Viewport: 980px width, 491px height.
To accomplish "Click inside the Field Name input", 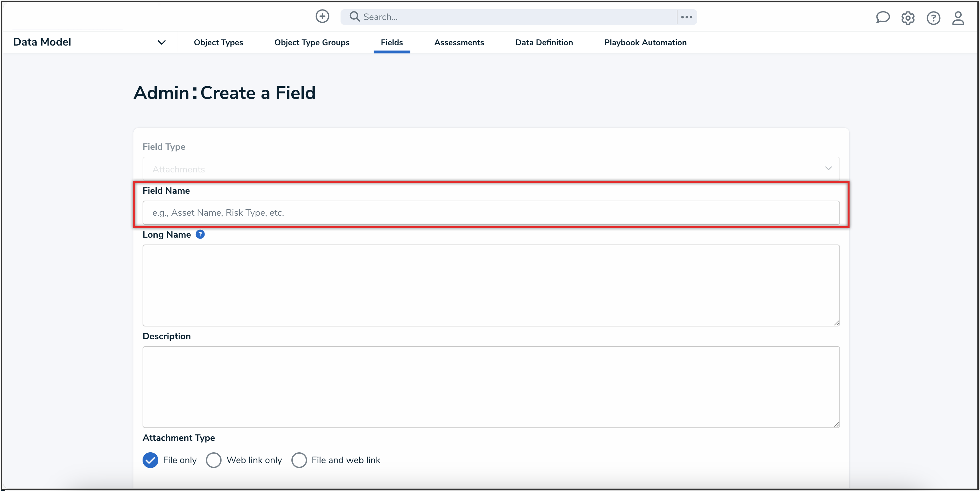I will coord(490,213).
